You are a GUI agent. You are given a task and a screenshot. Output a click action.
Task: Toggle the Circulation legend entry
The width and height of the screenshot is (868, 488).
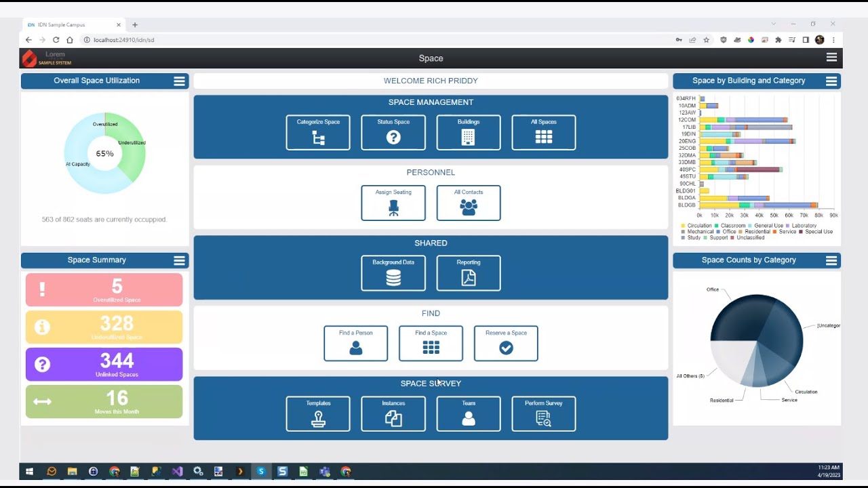(696, 226)
